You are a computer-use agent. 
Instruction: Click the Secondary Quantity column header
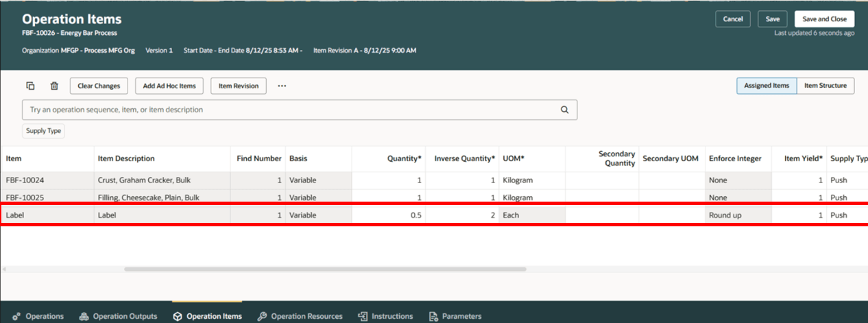point(602,158)
